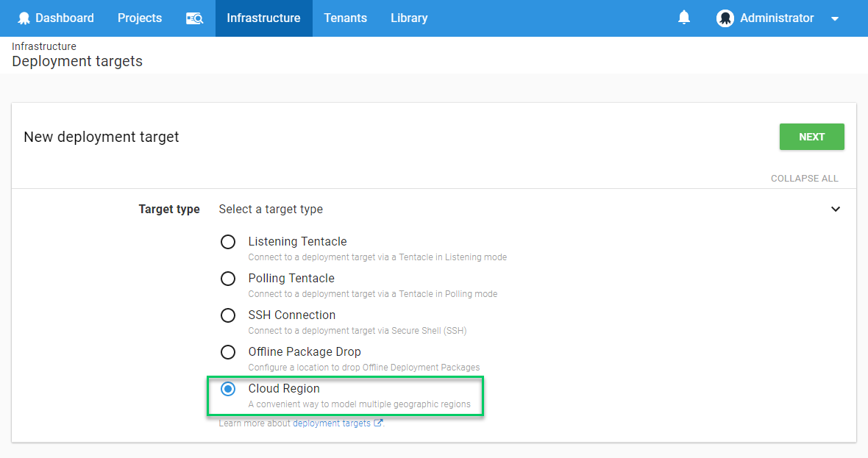Open the Projects menu

[x=140, y=18]
